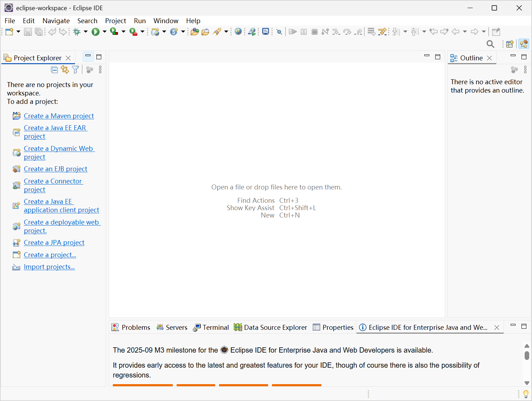
Task: Open a Terminal from the toolbar monitor icon
Action: pos(266,32)
